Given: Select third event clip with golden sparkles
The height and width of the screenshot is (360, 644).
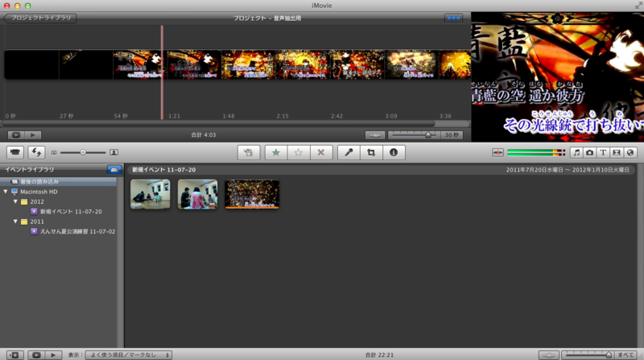Looking at the screenshot, I should (x=252, y=194).
